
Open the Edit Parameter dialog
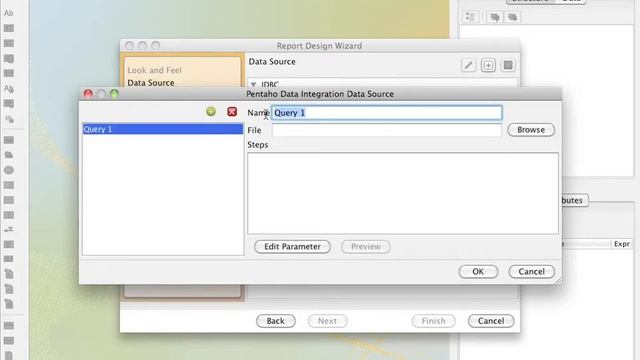292,247
